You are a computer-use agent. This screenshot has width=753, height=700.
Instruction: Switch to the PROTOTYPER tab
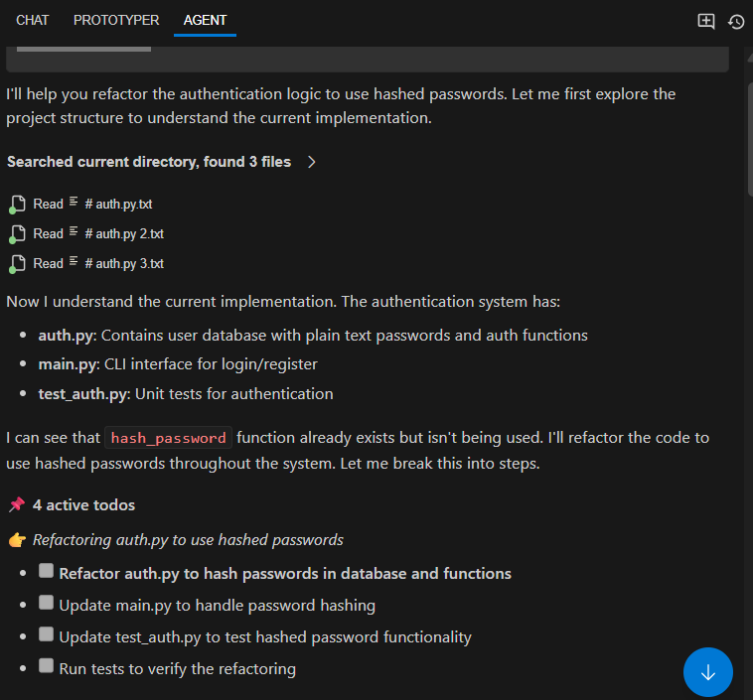click(x=116, y=20)
